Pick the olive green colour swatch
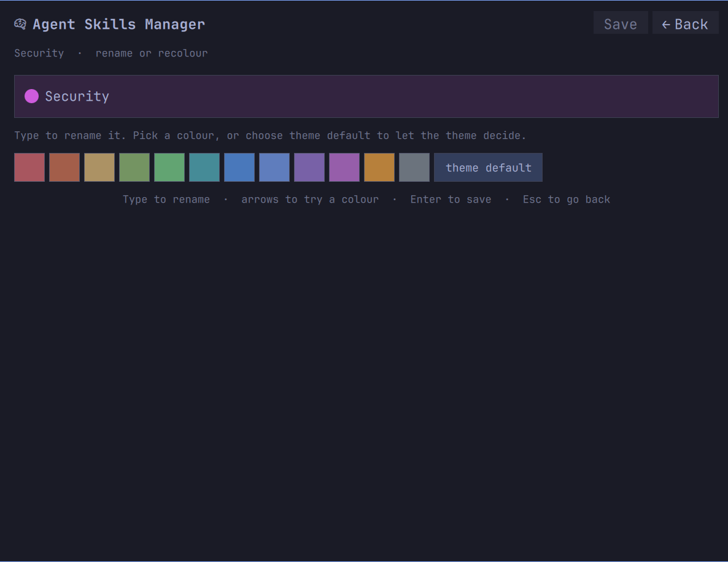The height and width of the screenshot is (562, 728). (134, 167)
